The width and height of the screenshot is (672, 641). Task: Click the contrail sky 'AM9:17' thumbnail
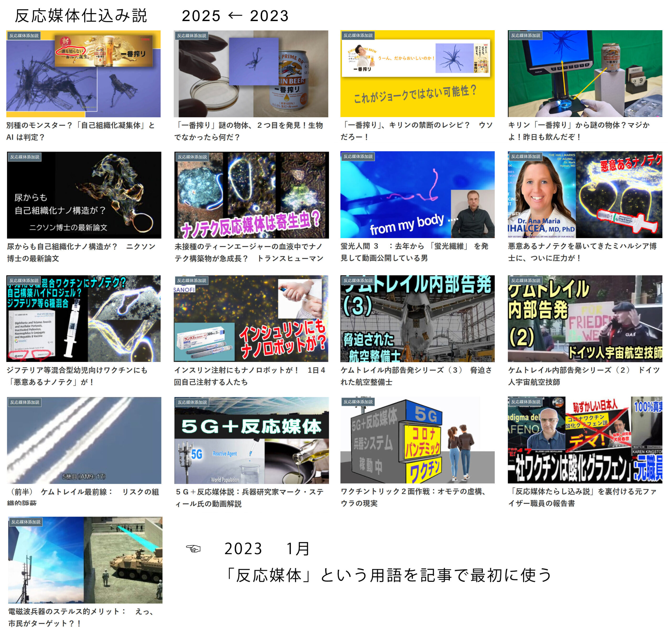click(x=84, y=440)
